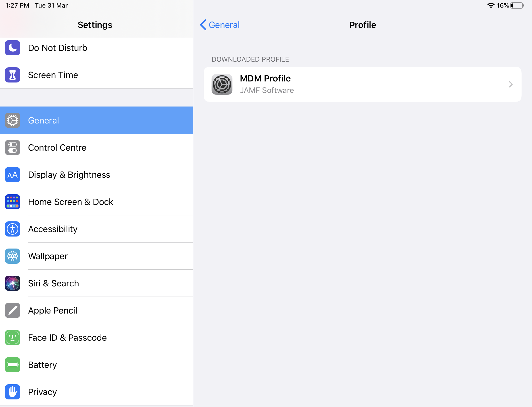This screenshot has width=532, height=407.
Task: Tap the MDM Profile gear thumbnail
Action: [222, 84]
